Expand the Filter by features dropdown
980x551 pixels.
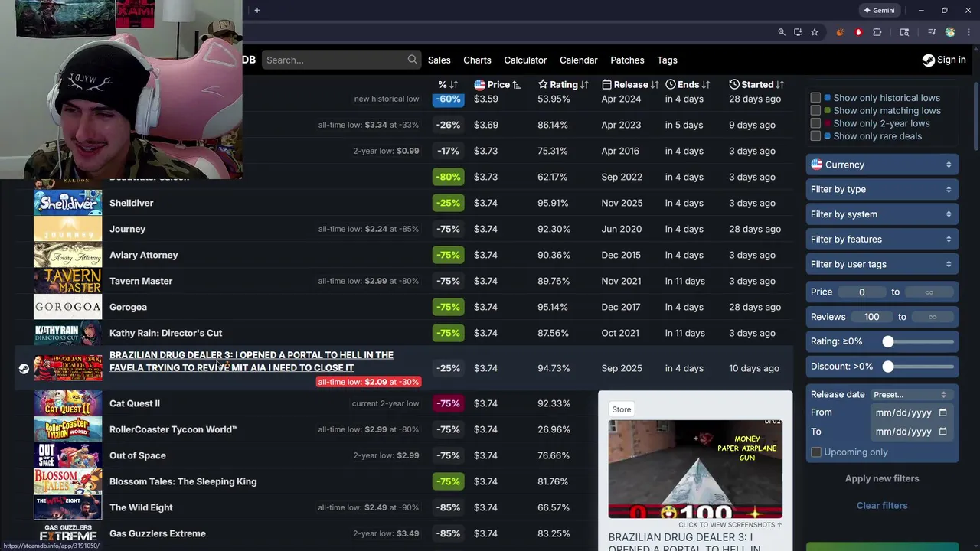tap(882, 239)
